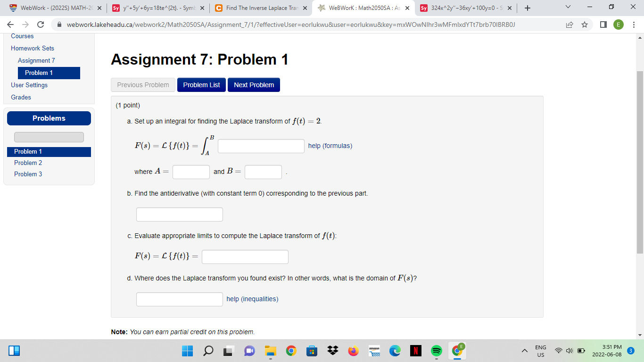Open Netflix from the taskbar
Image resolution: width=644 pixels, height=362 pixels.
[x=416, y=351]
